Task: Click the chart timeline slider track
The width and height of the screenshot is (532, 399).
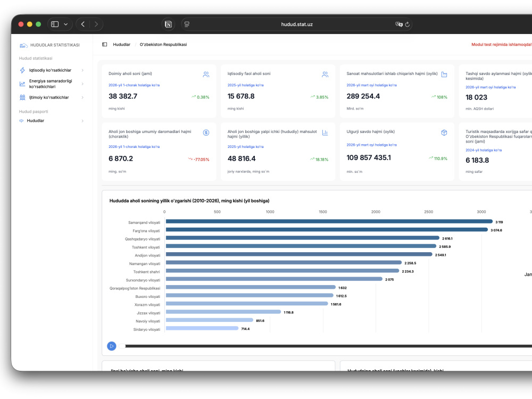Action: click(328, 346)
